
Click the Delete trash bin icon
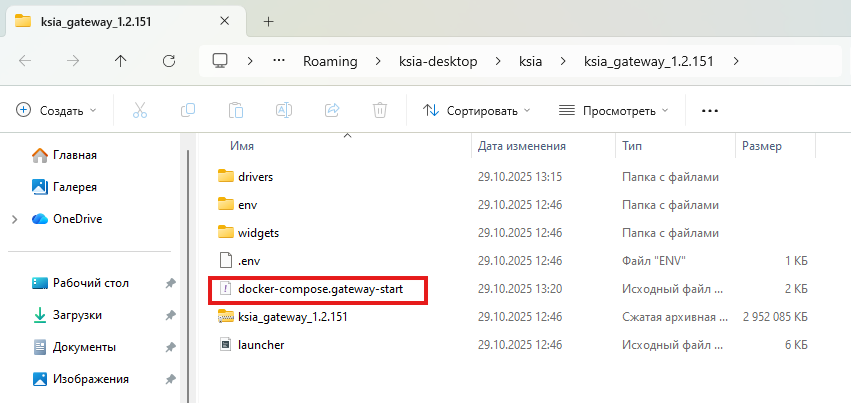(x=380, y=110)
